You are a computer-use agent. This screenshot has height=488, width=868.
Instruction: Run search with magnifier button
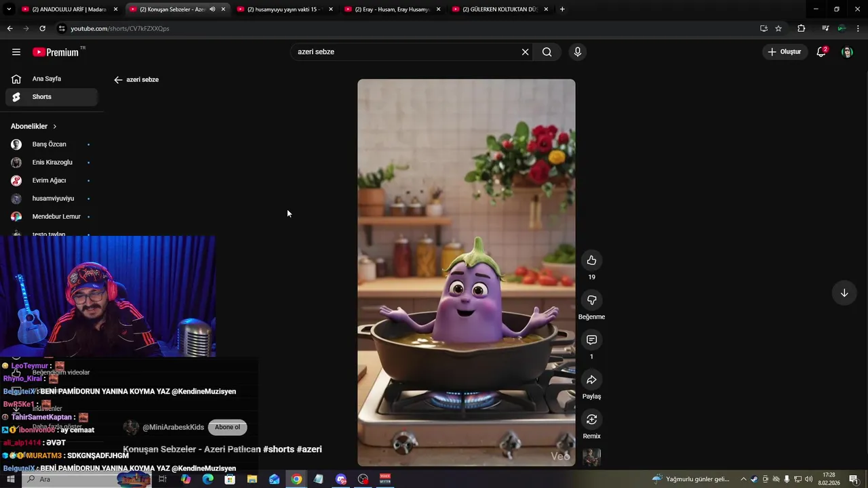pyautogui.click(x=547, y=52)
